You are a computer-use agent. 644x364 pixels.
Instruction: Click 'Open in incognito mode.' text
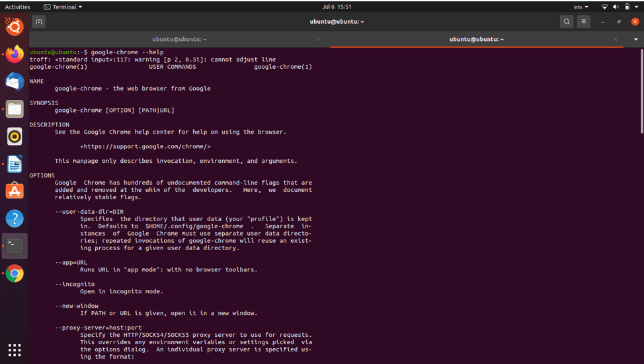tap(122, 292)
